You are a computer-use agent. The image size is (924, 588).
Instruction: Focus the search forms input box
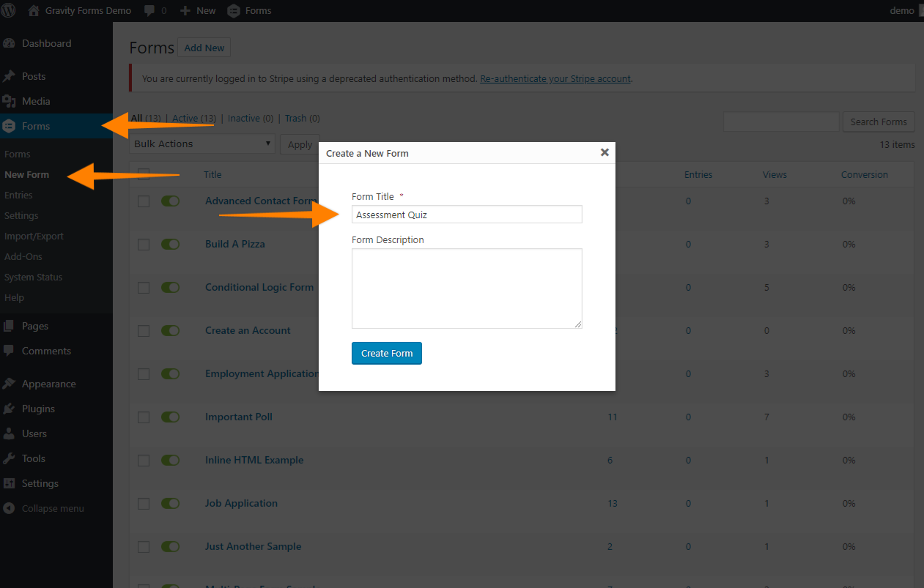[781, 122]
